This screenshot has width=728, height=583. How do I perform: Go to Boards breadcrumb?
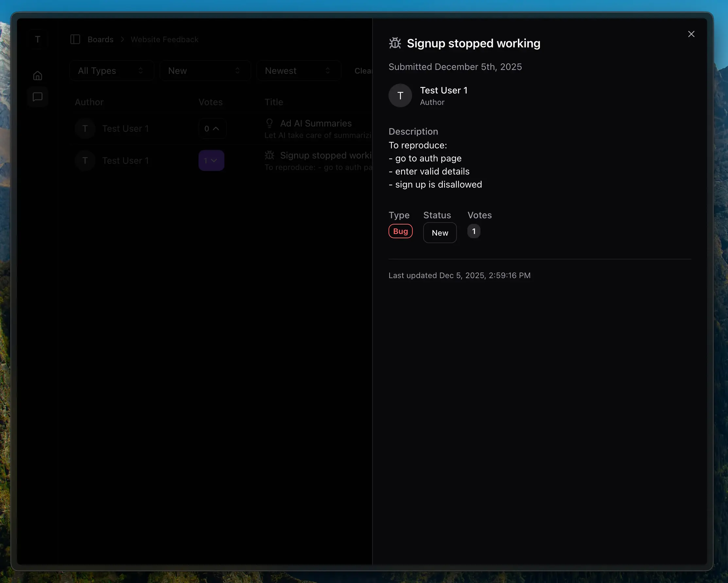point(100,40)
